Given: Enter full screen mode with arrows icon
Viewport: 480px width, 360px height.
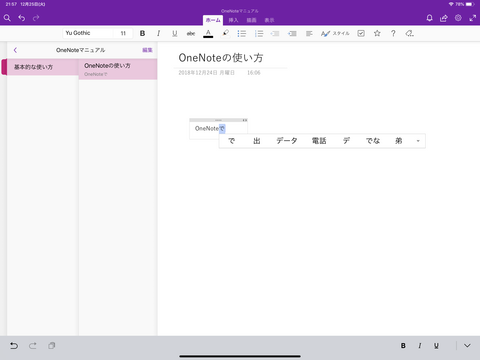Looking at the screenshot, I should 473,18.
